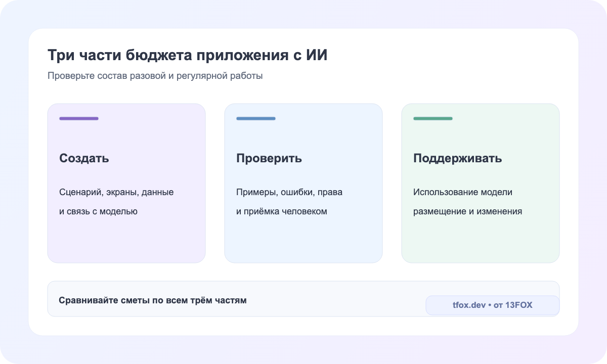Select the "Проверить" card title

[269, 158]
